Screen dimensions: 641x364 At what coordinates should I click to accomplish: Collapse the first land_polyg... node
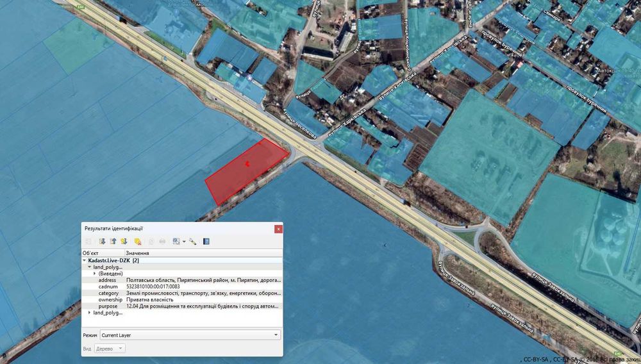[90, 267]
